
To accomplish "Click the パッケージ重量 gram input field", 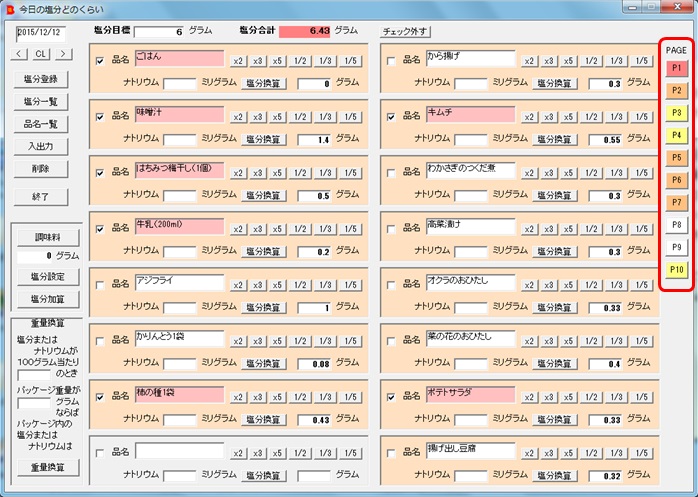I will [x=34, y=403].
